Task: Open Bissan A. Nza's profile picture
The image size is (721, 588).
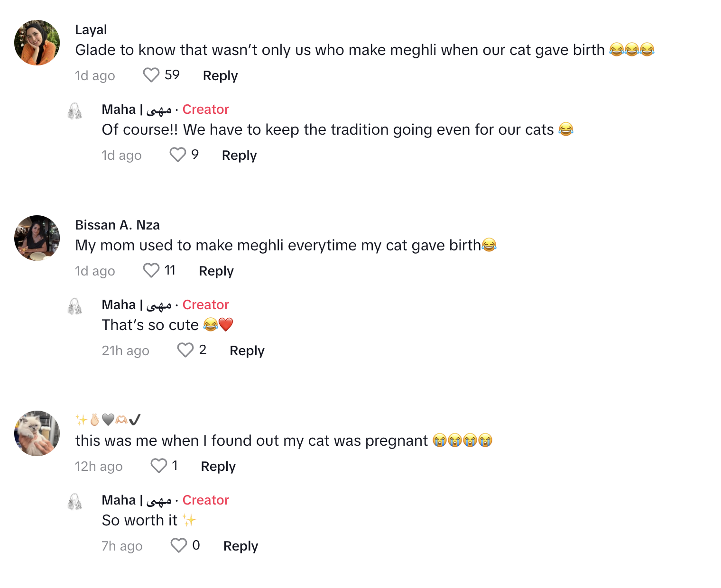Action: [37, 238]
